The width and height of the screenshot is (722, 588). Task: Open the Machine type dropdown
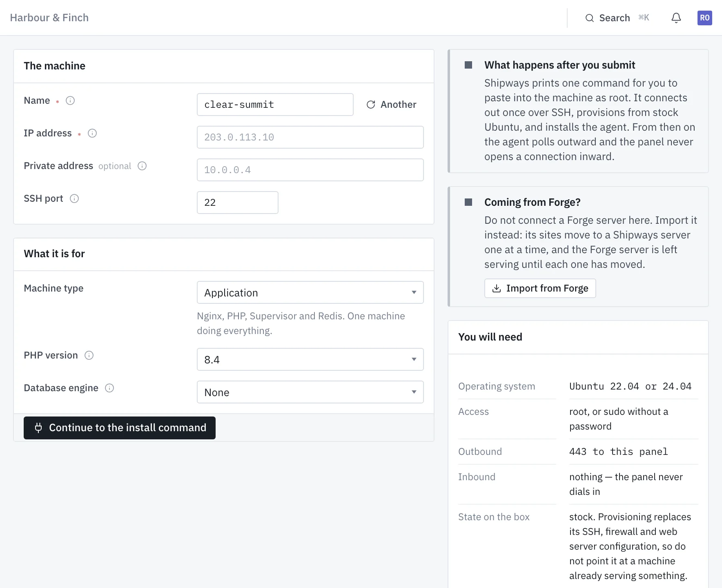point(310,292)
